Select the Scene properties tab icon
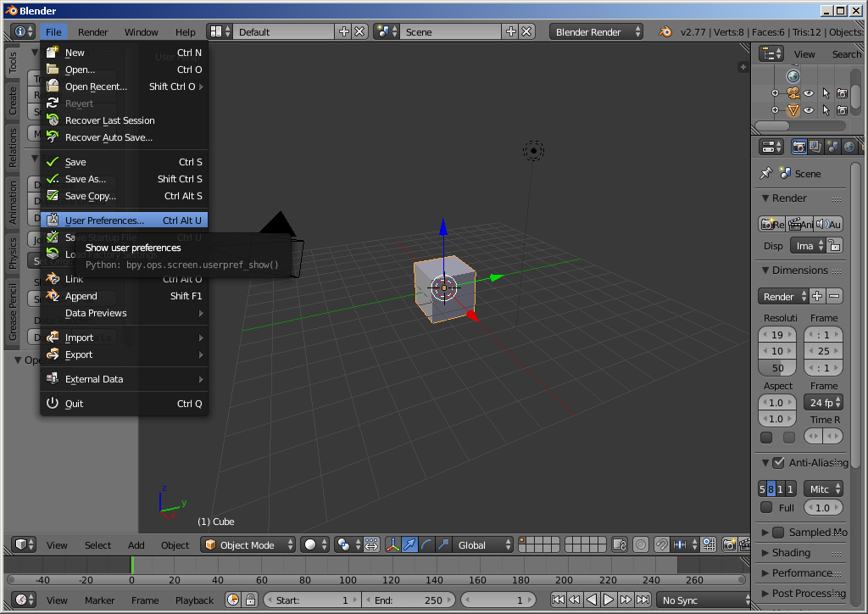The image size is (868, 614). point(832,147)
